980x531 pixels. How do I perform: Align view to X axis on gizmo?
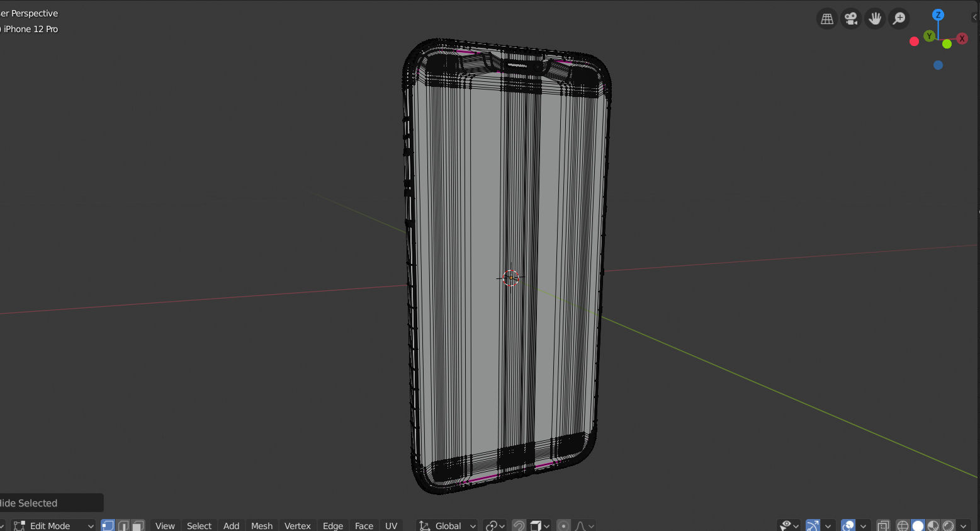(962, 38)
